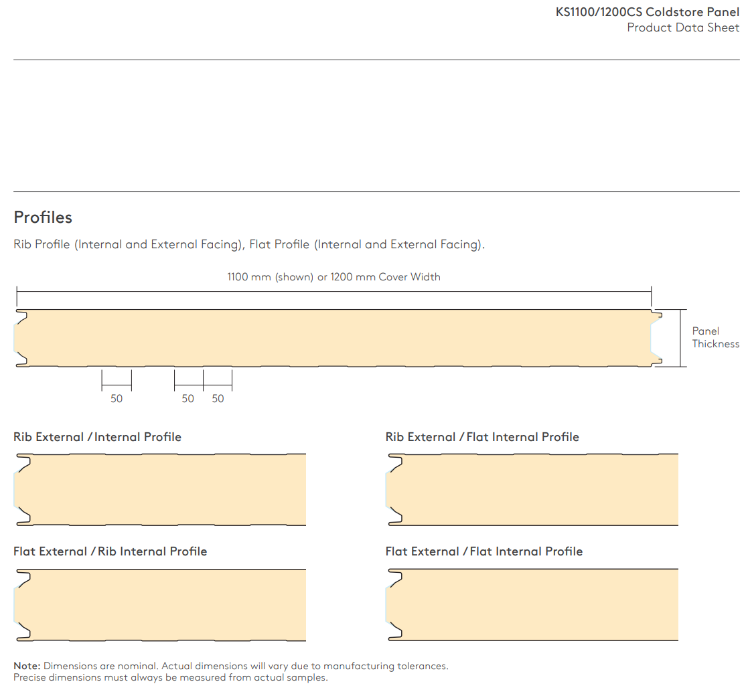The height and width of the screenshot is (700, 746).
Task: Select the Flat External / Rib Internal diagram
Action: [x=161, y=605]
